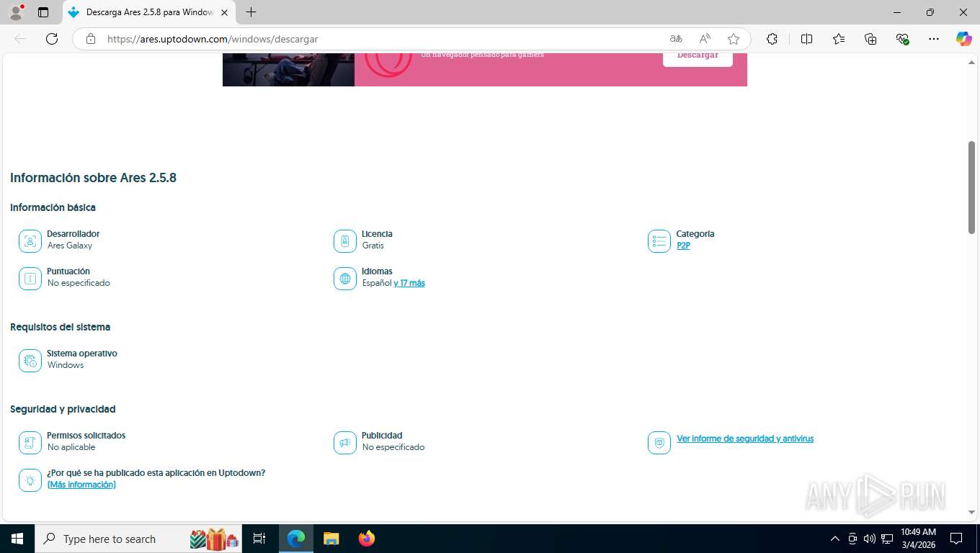Viewport: 980px width, 553px height.
Task: Launch Firefox from the taskbar
Action: [x=367, y=539]
